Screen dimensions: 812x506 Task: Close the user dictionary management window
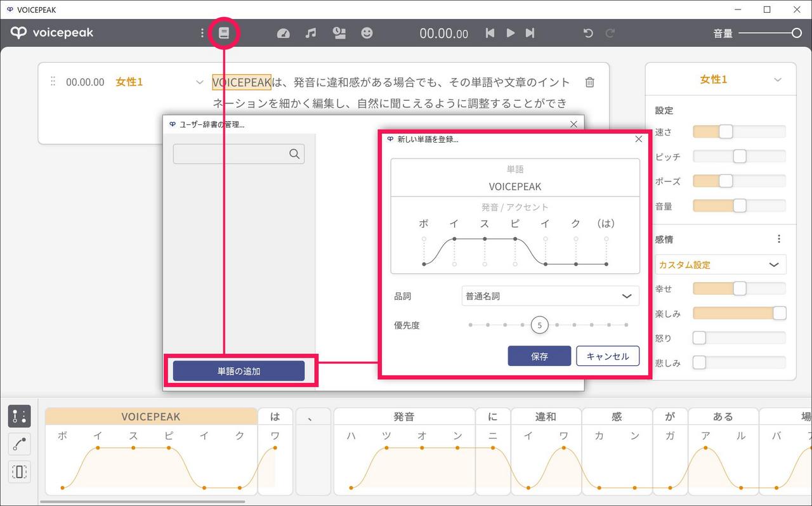[x=573, y=124]
